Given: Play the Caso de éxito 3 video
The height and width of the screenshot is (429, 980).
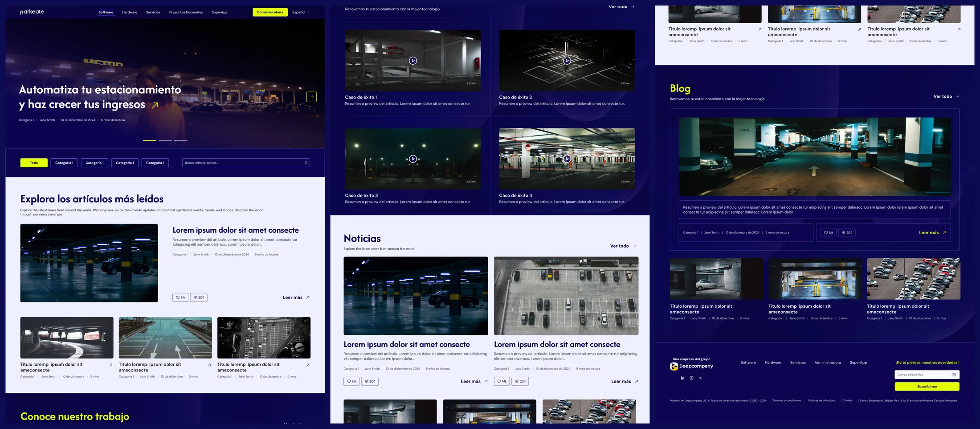Looking at the screenshot, I should (413, 159).
